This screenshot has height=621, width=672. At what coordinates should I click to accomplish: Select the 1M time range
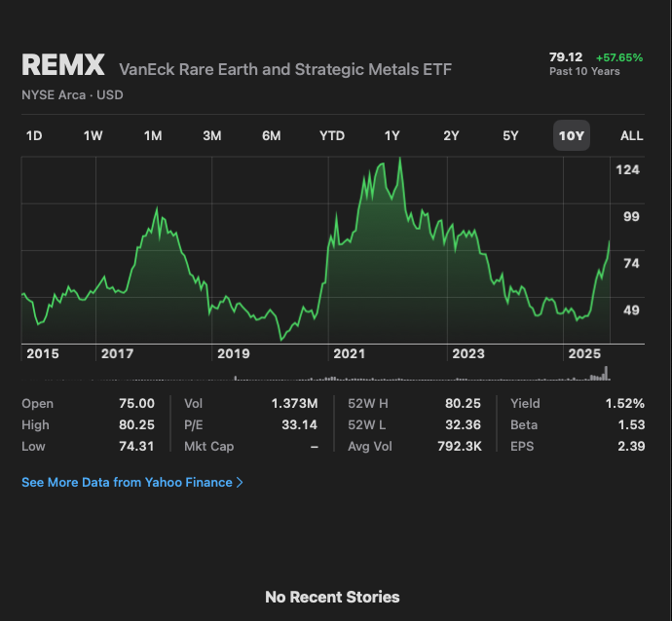click(x=153, y=135)
